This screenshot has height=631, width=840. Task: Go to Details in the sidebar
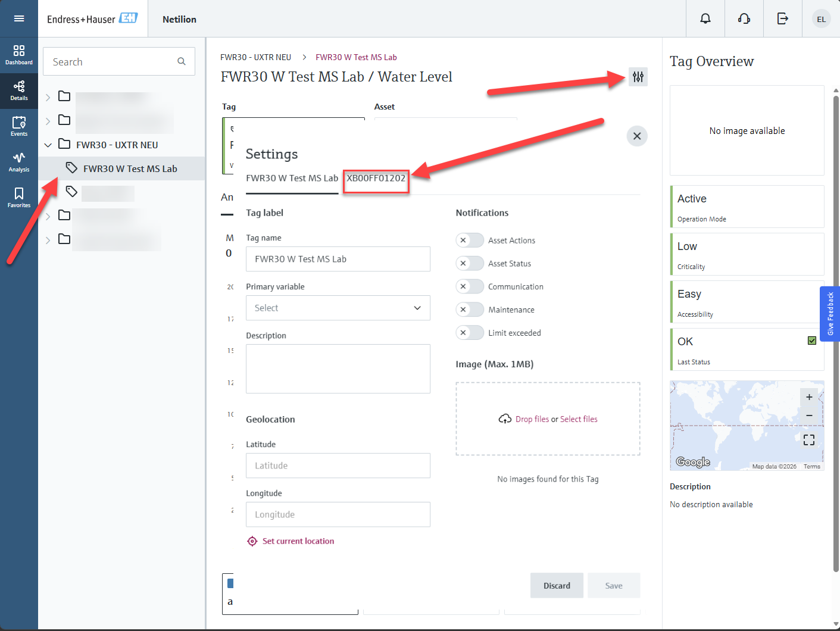click(x=19, y=90)
